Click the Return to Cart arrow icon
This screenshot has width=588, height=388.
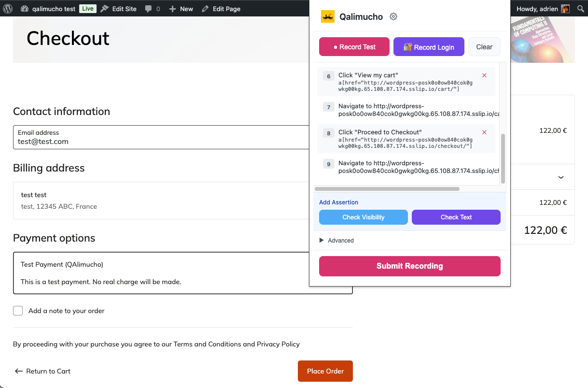(x=18, y=371)
